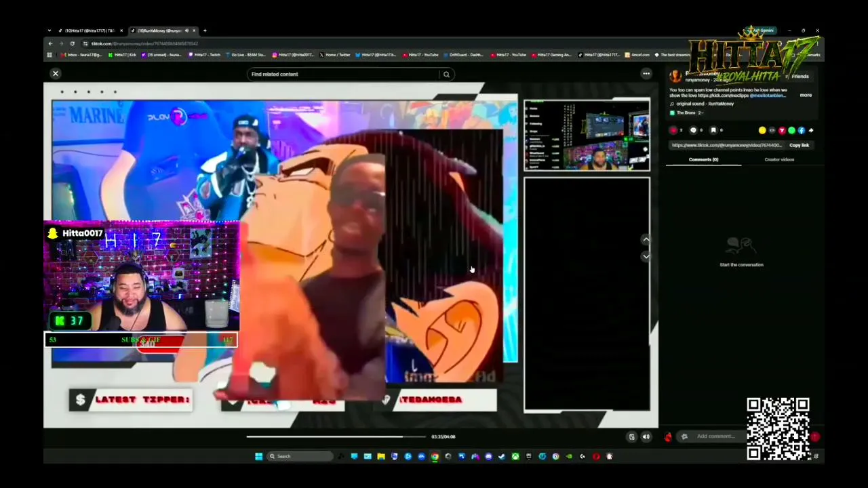Open the Home / Twitter bookmark
The height and width of the screenshot is (488, 868).
pyautogui.click(x=334, y=55)
